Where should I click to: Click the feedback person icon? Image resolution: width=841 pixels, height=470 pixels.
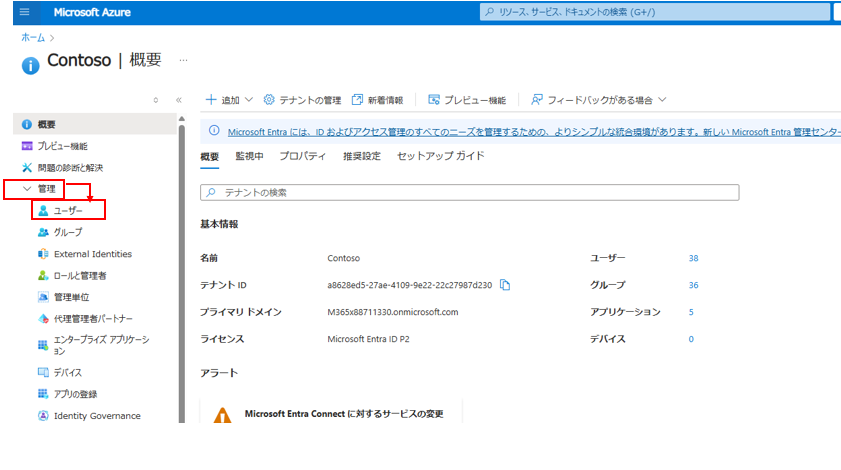coord(536,100)
